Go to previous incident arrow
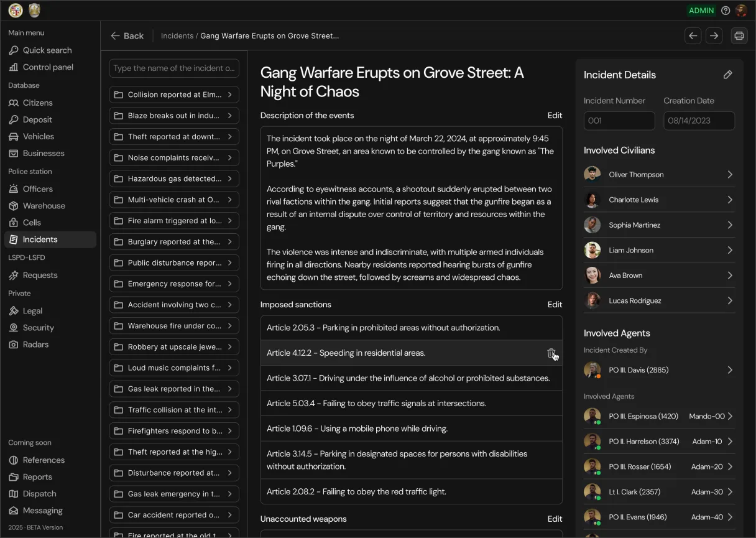Image resolution: width=756 pixels, height=538 pixels. (x=693, y=36)
